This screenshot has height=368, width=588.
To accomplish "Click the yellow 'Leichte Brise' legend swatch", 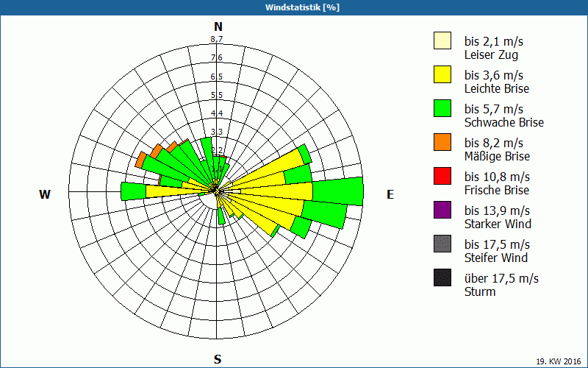I will 442,74.
